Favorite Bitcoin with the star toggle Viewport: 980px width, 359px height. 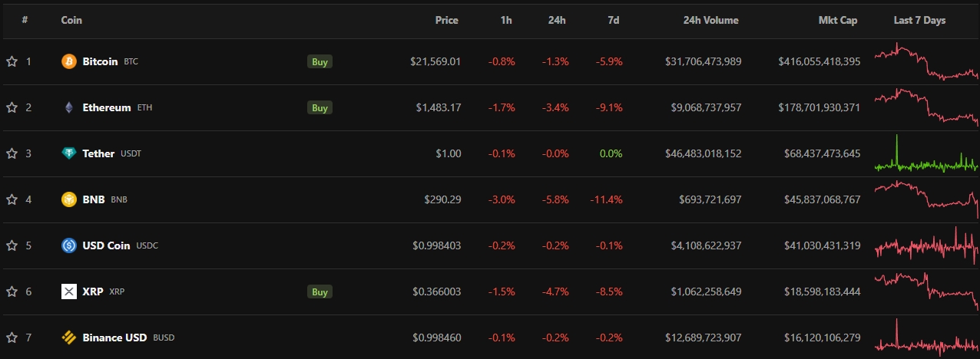tap(12, 61)
